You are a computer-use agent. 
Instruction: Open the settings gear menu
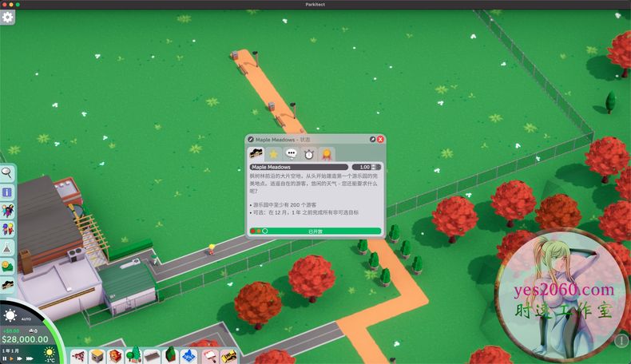(x=7, y=17)
